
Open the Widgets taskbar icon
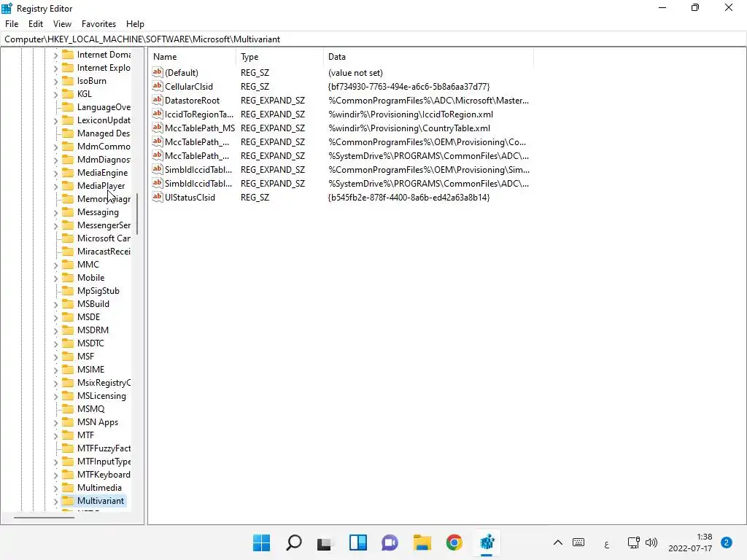[x=357, y=542]
